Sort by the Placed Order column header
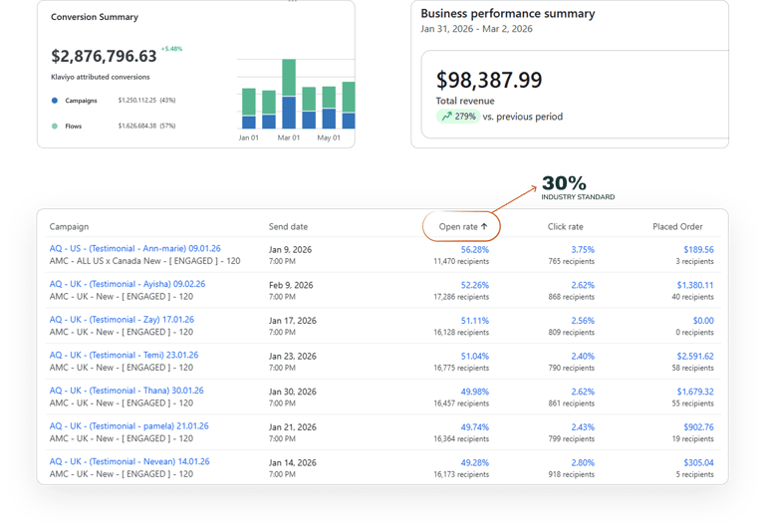Viewport: 765px width, 532px height. pyautogui.click(x=677, y=226)
